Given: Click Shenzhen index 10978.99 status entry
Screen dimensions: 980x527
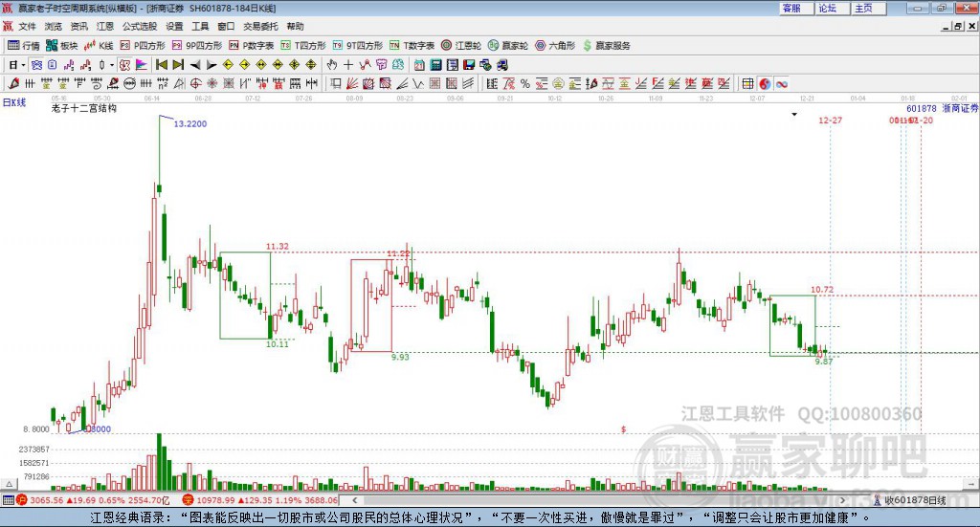Looking at the screenshot, I should click(x=260, y=500).
